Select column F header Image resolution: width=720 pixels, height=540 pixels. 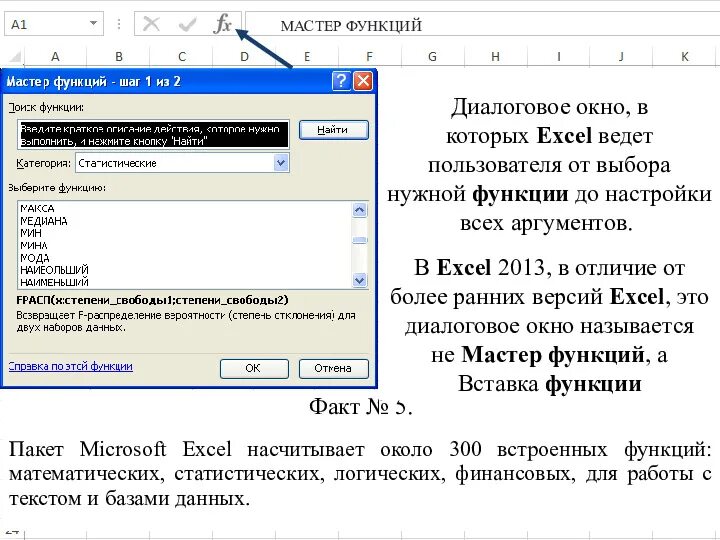(370, 56)
